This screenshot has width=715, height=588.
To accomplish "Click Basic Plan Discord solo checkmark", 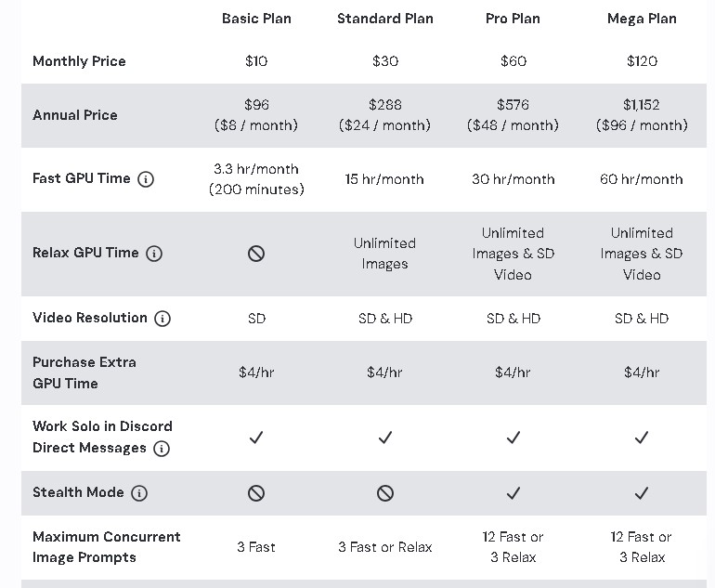I will [256, 438].
